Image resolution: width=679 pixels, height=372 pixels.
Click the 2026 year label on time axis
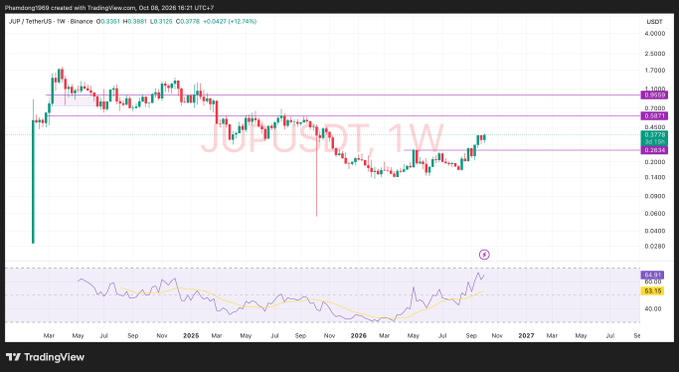359,336
